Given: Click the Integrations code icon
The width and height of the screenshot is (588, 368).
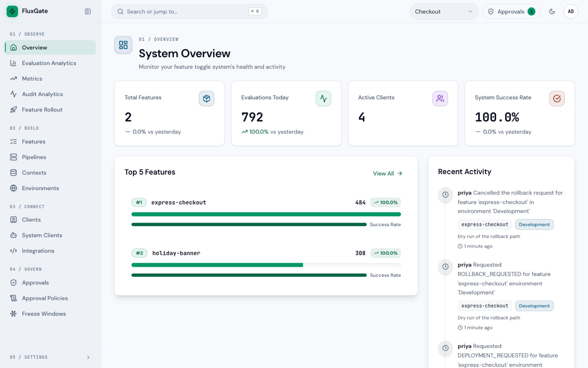Looking at the screenshot, I should click(14, 251).
